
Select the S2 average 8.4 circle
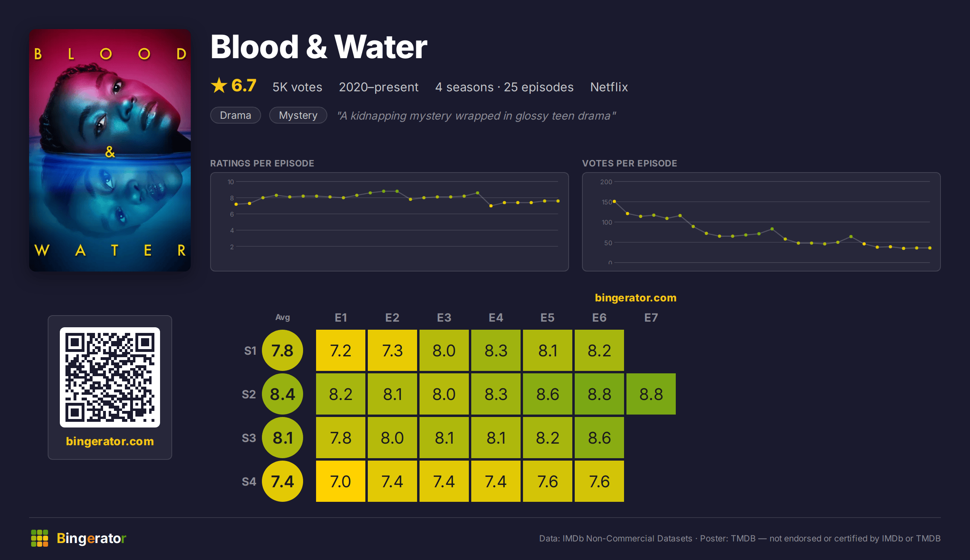pos(283,394)
